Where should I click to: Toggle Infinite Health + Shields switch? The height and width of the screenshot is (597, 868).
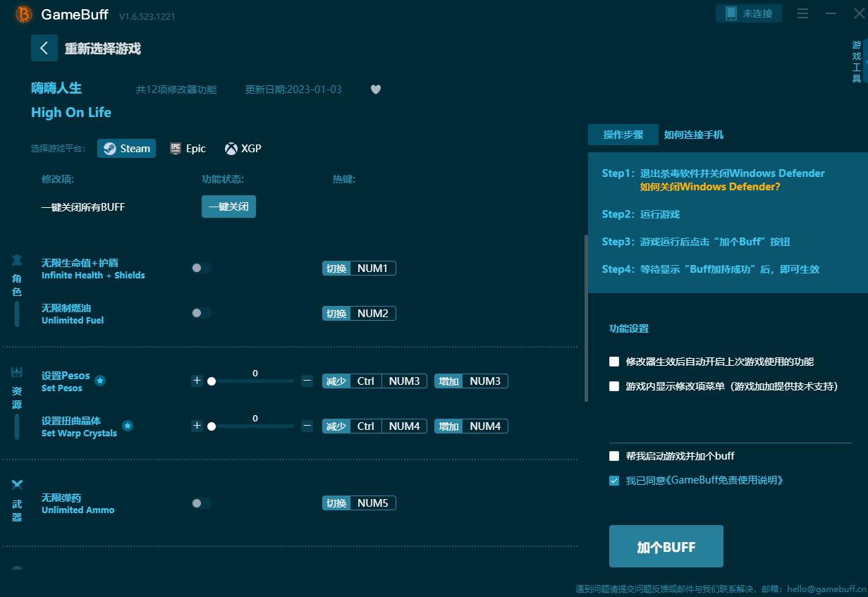click(201, 268)
